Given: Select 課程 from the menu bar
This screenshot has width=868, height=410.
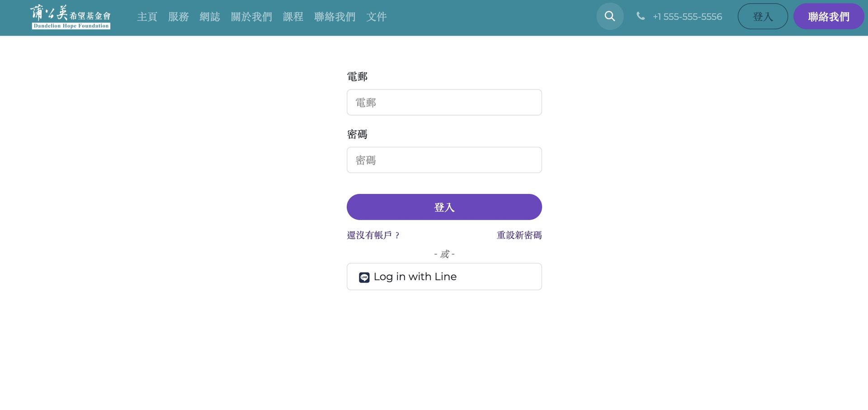Looking at the screenshot, I should pyautogui.click(x=293, y=17).
